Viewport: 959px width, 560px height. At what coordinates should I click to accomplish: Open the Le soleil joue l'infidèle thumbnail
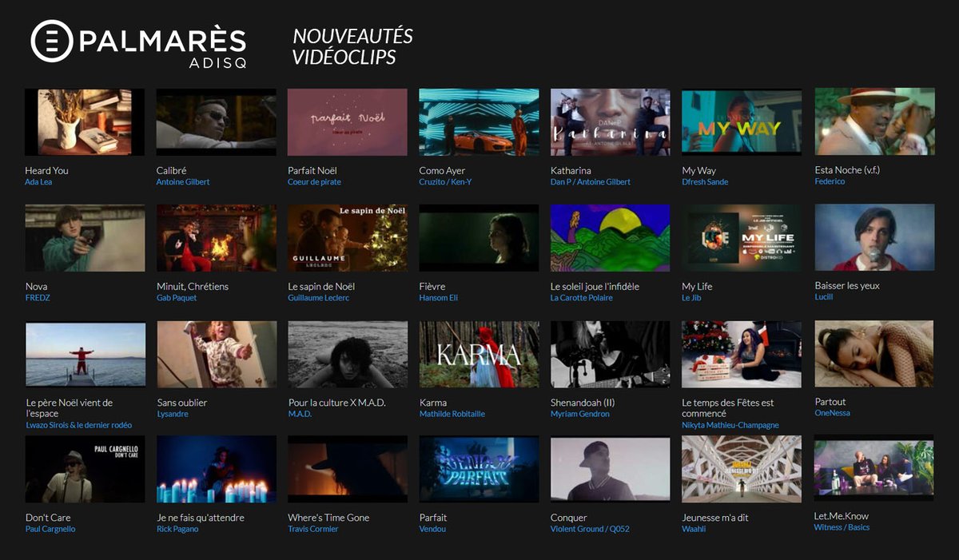tap(611, 238)
